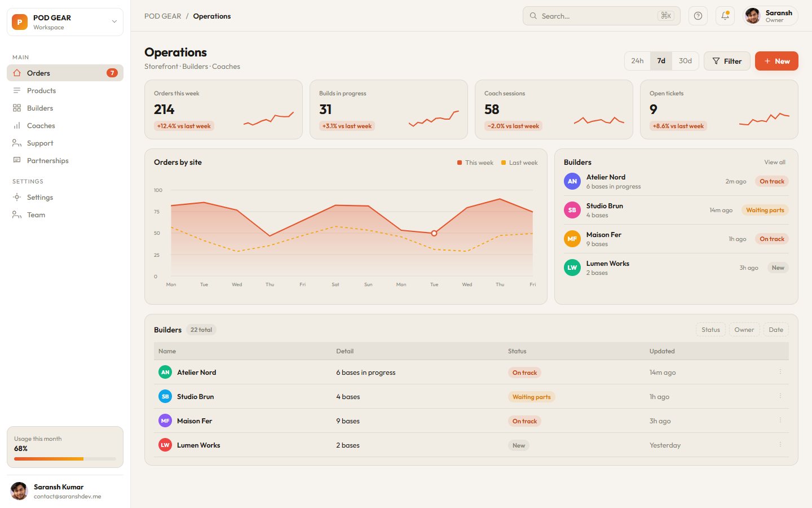Focus the Search input field
This screenshot has width=812, height=508.
click(602, 16)
